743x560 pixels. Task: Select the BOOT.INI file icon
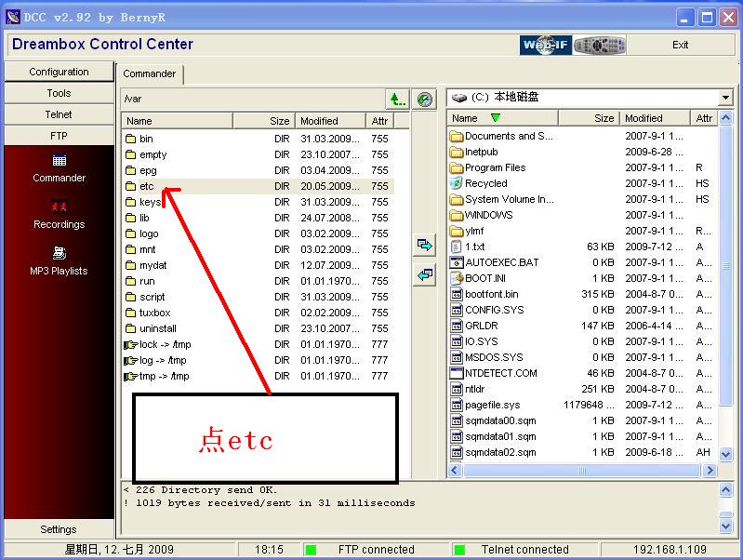pos(457,278)
